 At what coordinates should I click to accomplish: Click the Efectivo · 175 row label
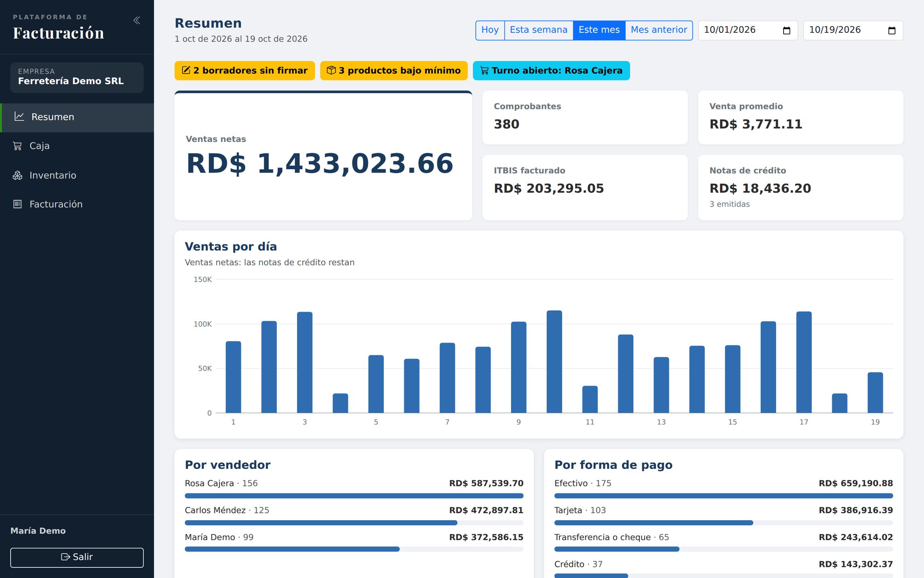(583, 483)
